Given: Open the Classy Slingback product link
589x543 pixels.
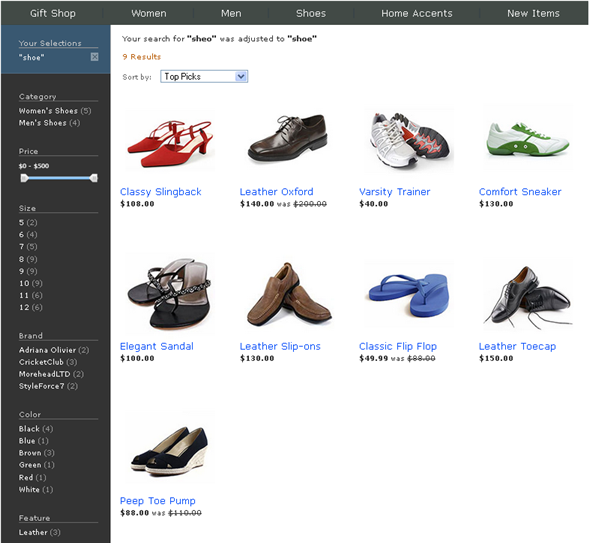Looking at the screenshot, I should [161, 192].
